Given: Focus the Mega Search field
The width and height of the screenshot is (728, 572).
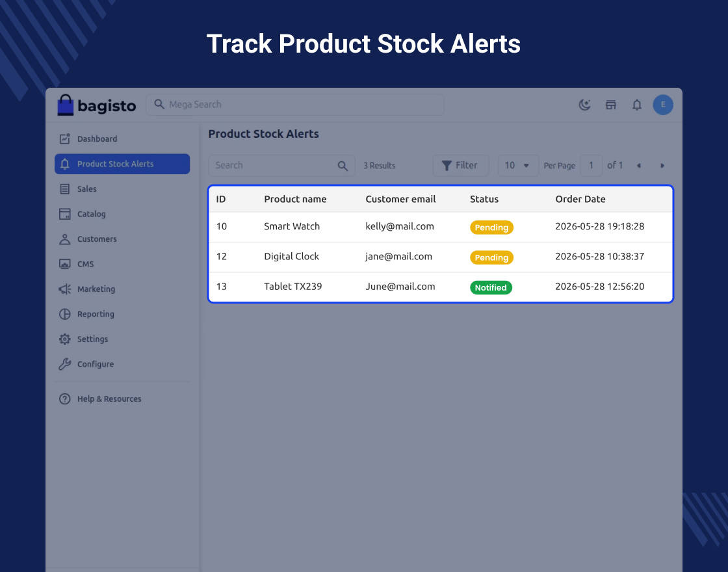Looking at the screenshot, I should pyautogui.click(x=295, y=105).
